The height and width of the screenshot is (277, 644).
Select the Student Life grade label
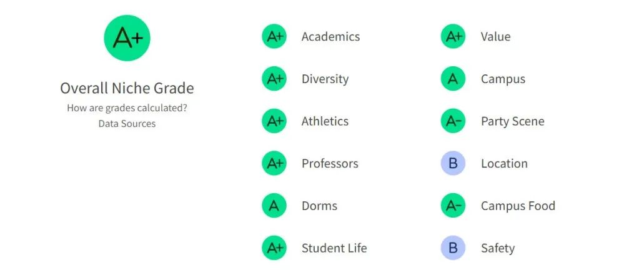tap(334, 248)
